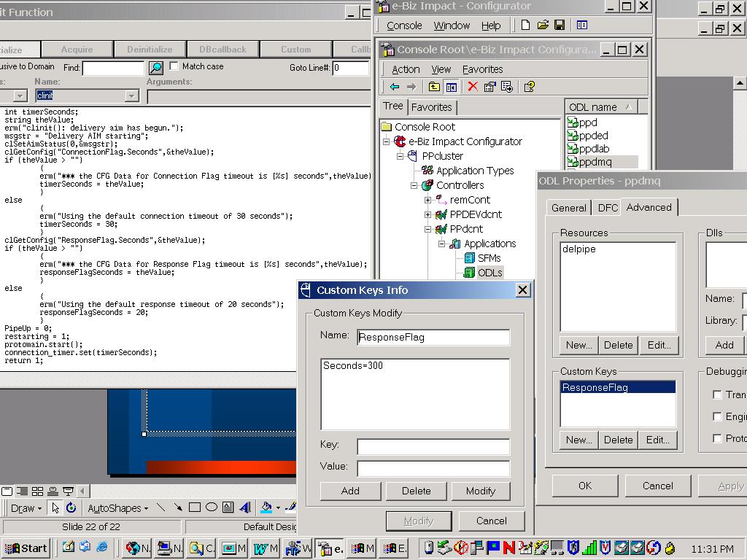Screen dimensions: 747x560
Task: Click the Find magnifier icon in the function editor
Action: coord(156,68)
